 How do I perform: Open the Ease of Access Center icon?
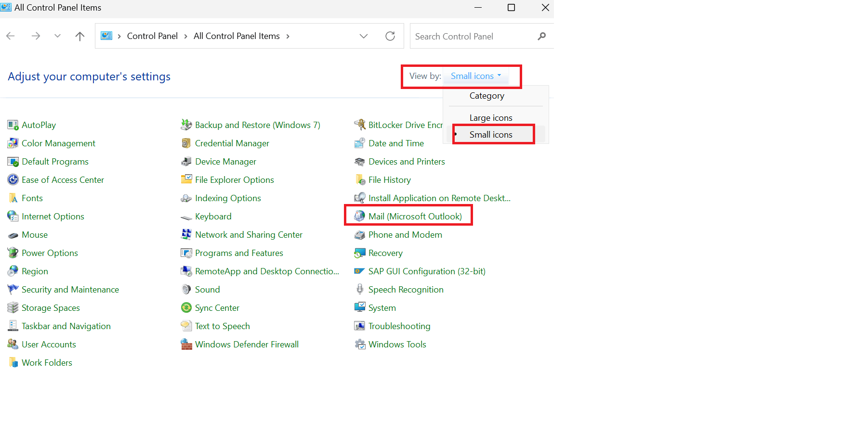63,179
